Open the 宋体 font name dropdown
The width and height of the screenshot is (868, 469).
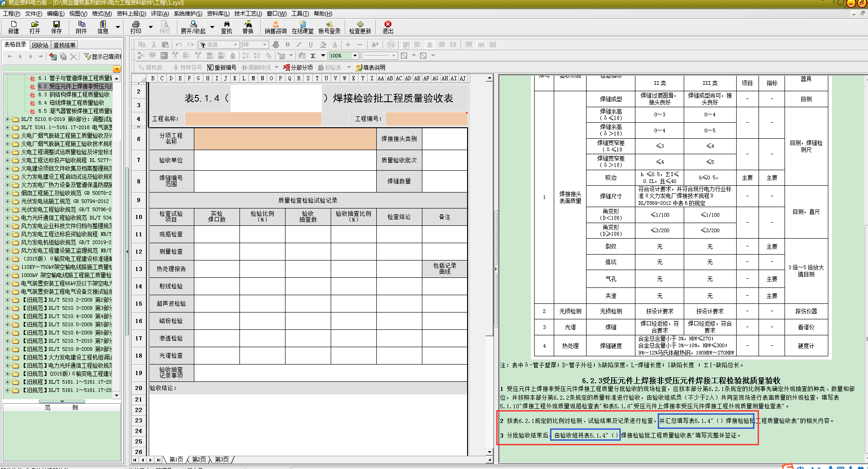[x=236, y=45]
